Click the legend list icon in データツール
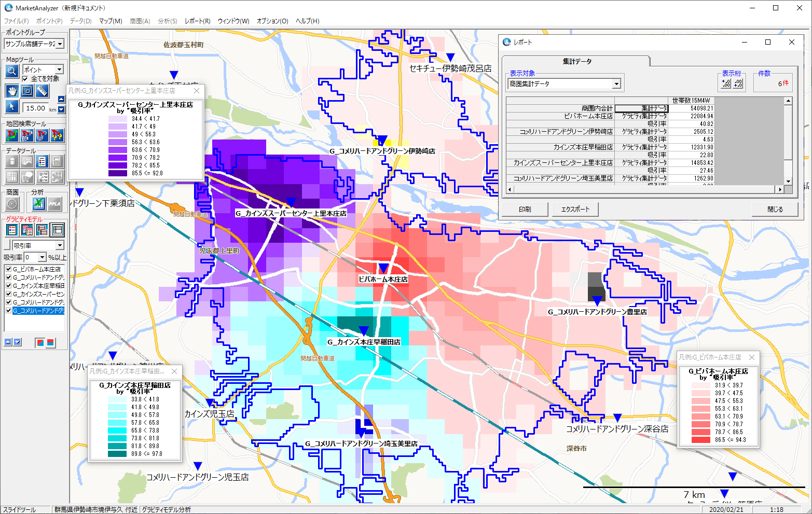The height and width of the screenshot is (514, 812). [42, 162]
